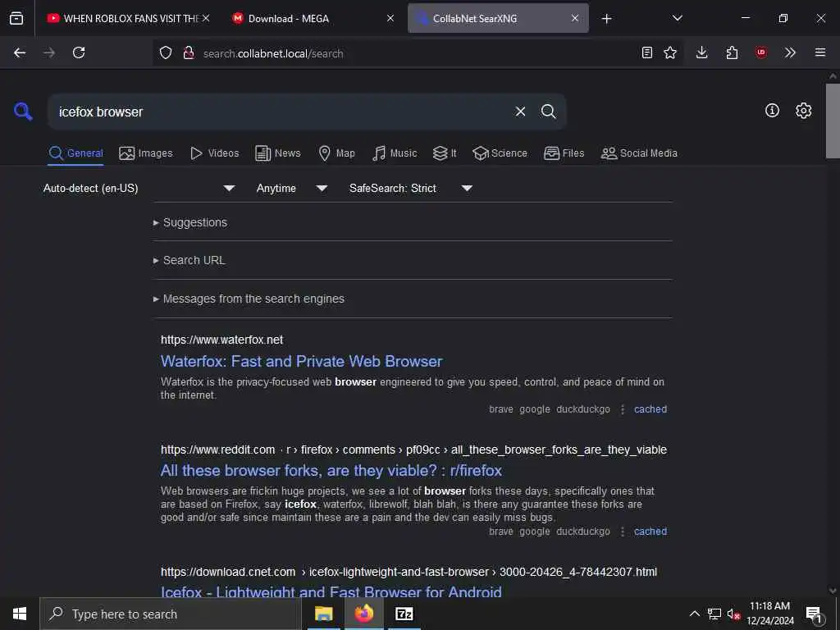Viewport: 840px width, 630px height.
Task: Open the Auto-detect (en-US) language dropdown
Action: coord(139,188)
